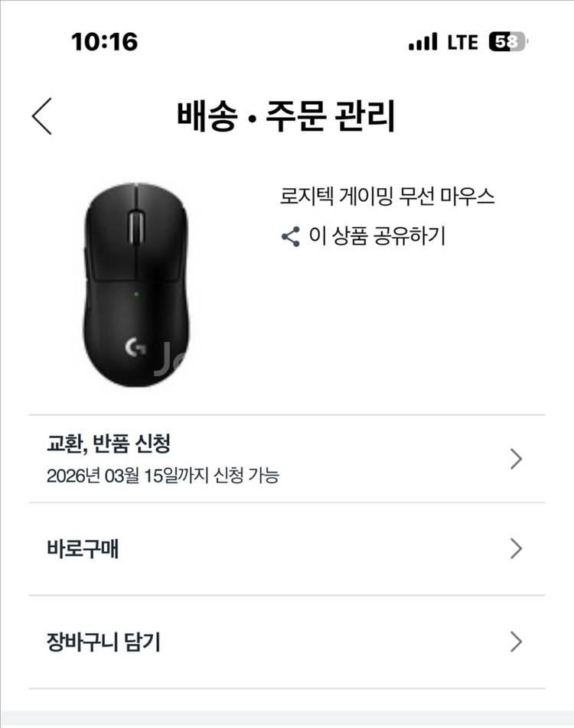The image size is (574, 728).
Task: Tap the share icon beside 이 상품 공유하기
Action: (291, 236)
